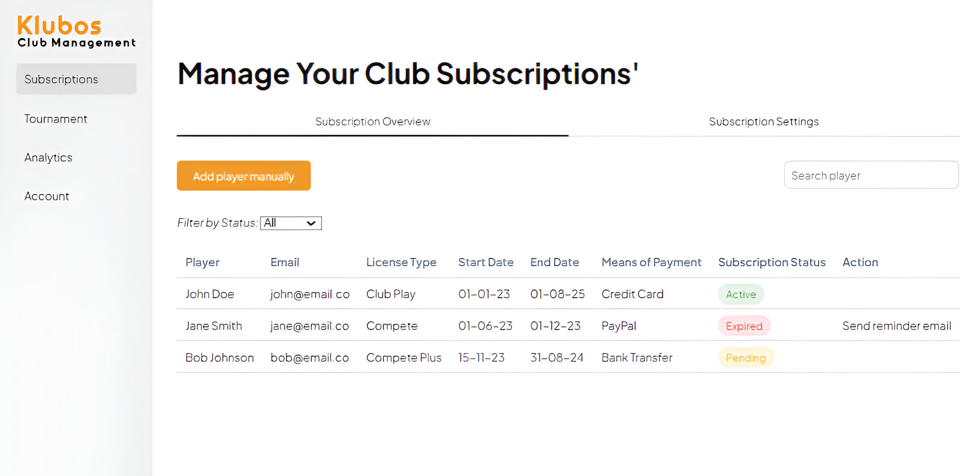Switch to the Subscription Overview tab
980x476 pixels.
click(372, 122)
